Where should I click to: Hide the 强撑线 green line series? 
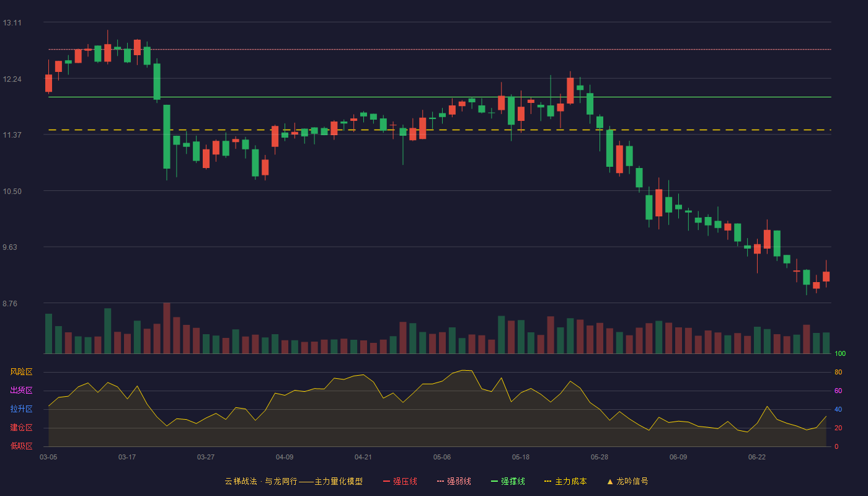[508, 481]
